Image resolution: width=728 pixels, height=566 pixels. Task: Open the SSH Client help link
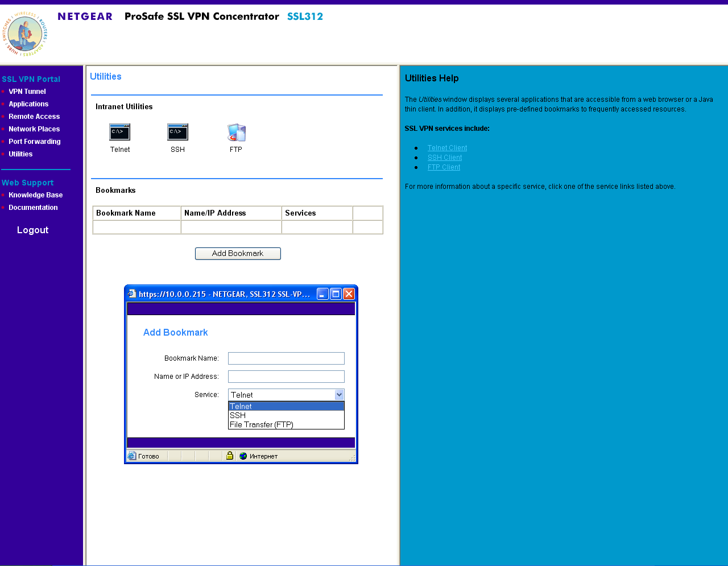(445, 158)
